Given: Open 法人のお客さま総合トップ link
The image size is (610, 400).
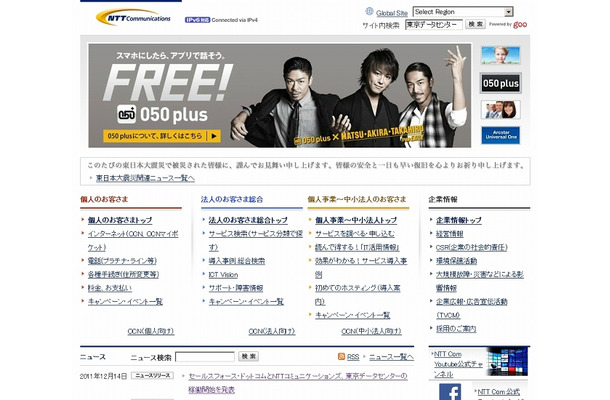Looking at the screenshot, I should (248, 220).
